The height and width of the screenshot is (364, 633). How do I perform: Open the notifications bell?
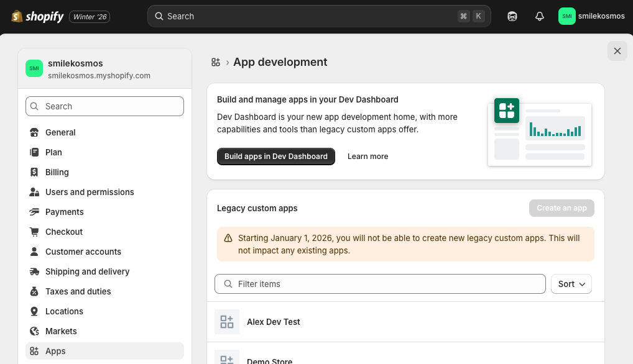point(540,16)
